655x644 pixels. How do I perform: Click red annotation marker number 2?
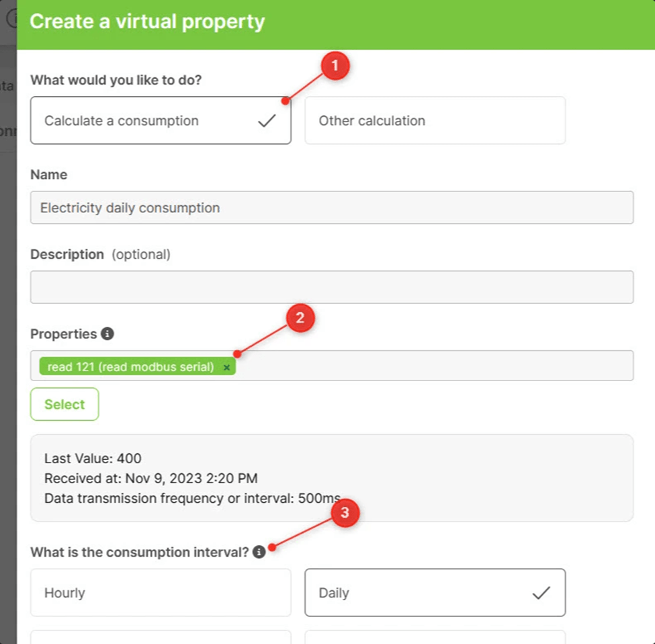300,318
